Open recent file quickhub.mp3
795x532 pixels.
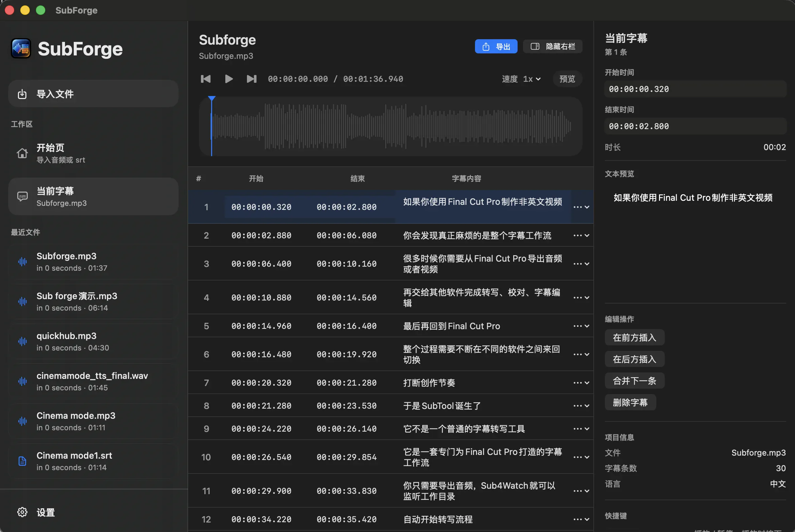coord(93,341)
